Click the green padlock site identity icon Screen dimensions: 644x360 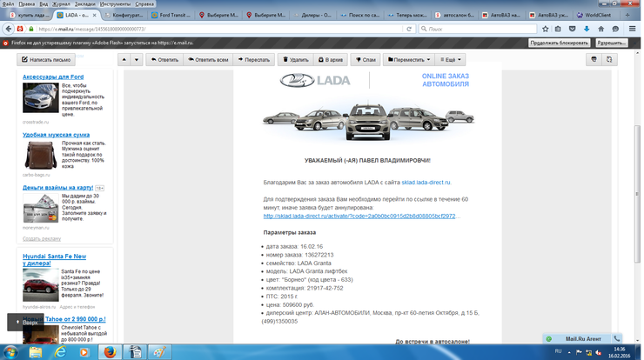tap(30, 30)
